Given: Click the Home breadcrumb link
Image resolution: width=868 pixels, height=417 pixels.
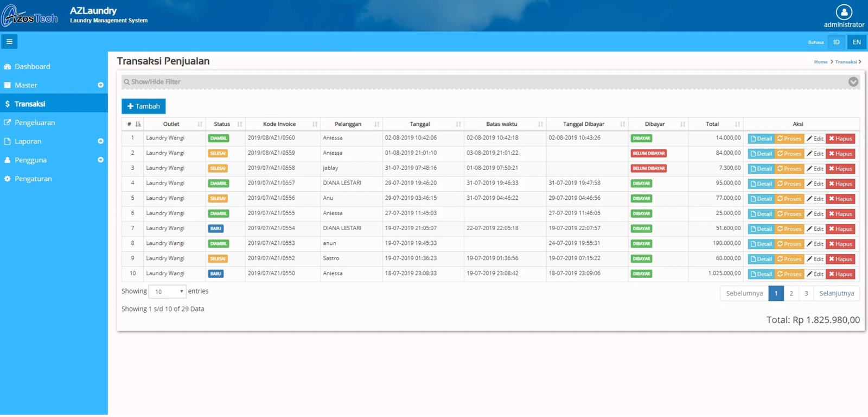Looking at the screenshot, I should 820,62.
